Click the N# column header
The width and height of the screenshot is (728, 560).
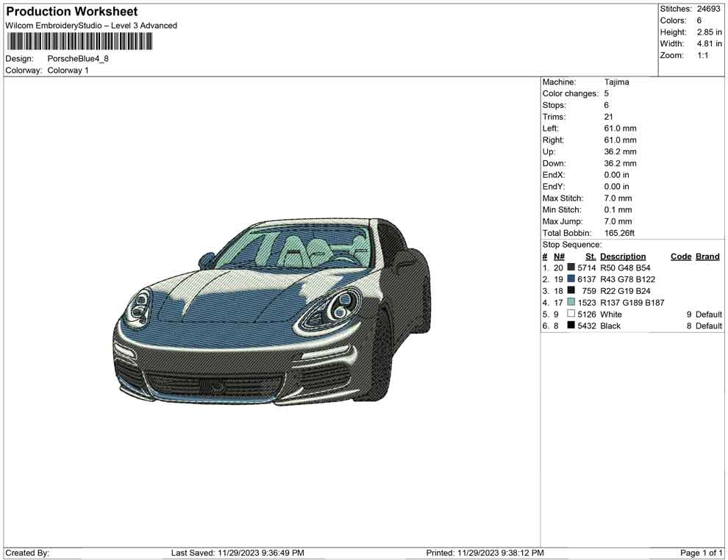pos(560,256)
